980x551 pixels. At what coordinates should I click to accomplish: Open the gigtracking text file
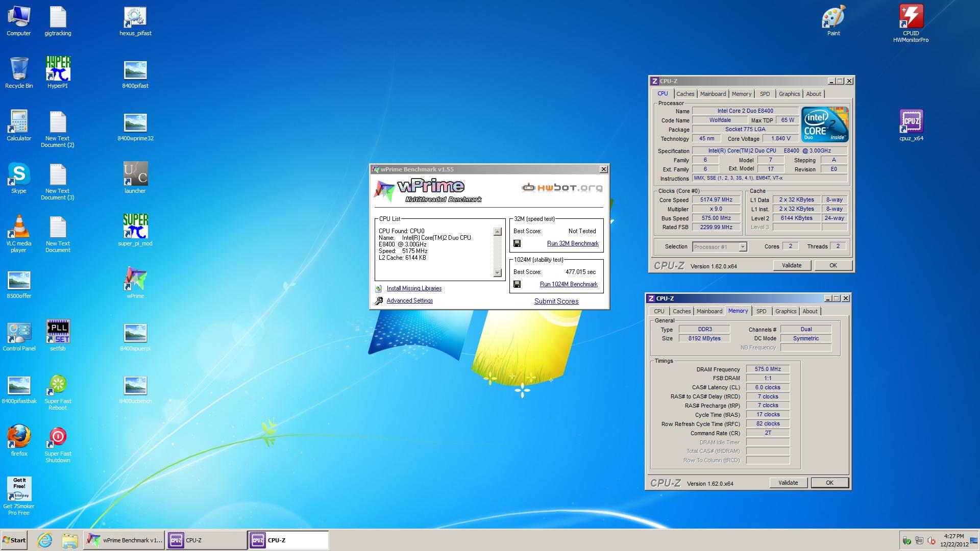tap(58, 21)
